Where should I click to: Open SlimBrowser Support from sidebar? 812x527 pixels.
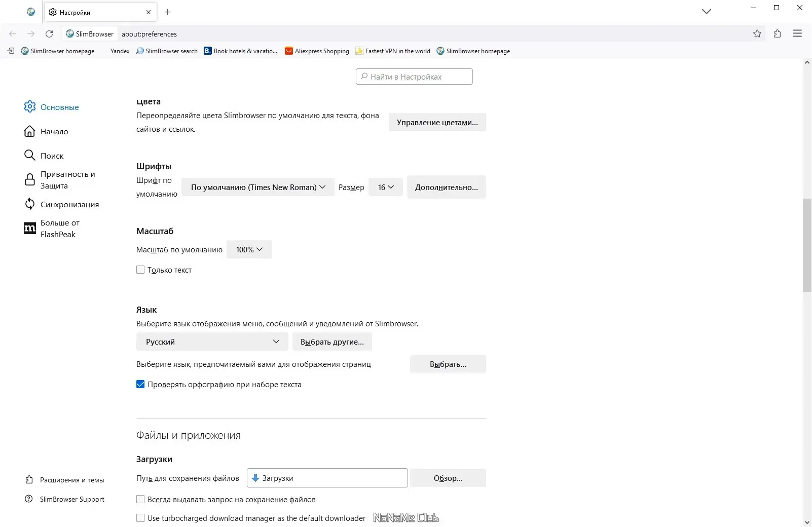click(71, 499)
